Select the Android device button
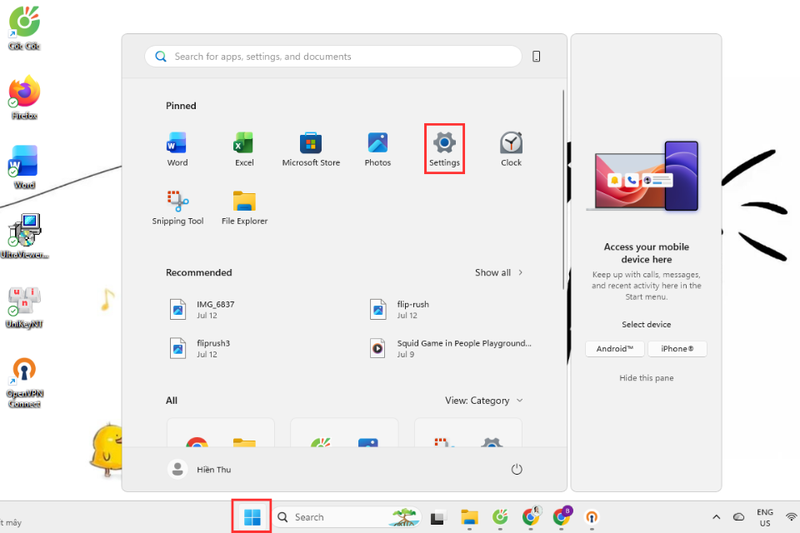800x533 pixels. click(615, 349)
